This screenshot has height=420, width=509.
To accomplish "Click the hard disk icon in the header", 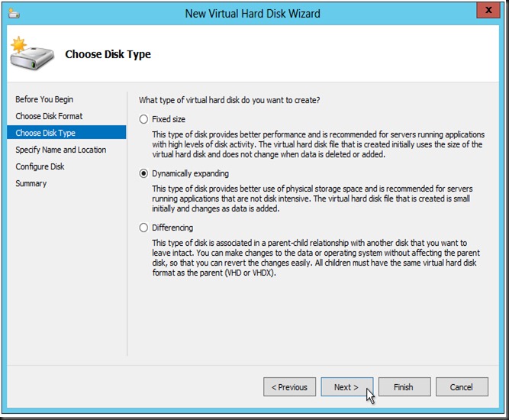I will point(32,53).
